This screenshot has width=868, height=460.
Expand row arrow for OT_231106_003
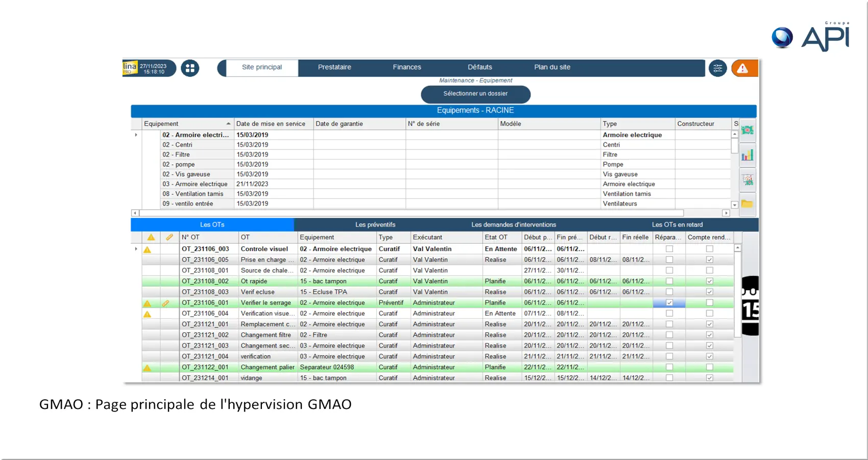pos(136,249)
